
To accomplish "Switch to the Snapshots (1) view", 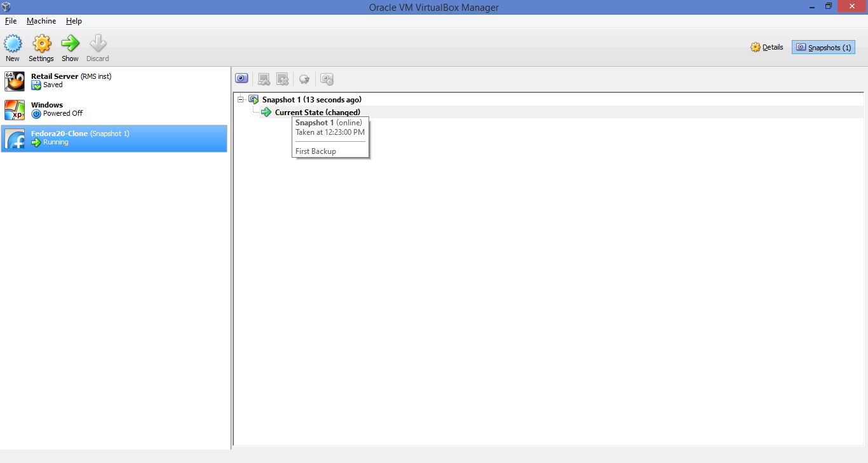I will pyautogui.click(x=824, y=47).
